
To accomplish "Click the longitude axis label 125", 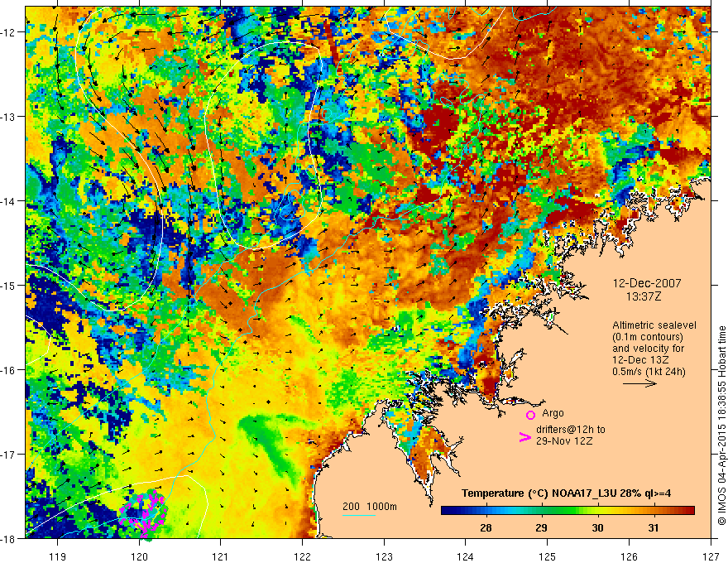I will (x=548, y=556).
